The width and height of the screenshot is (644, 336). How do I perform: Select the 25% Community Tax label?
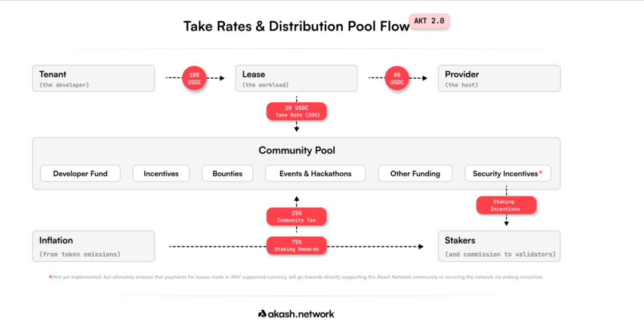(x=296, y=216)
